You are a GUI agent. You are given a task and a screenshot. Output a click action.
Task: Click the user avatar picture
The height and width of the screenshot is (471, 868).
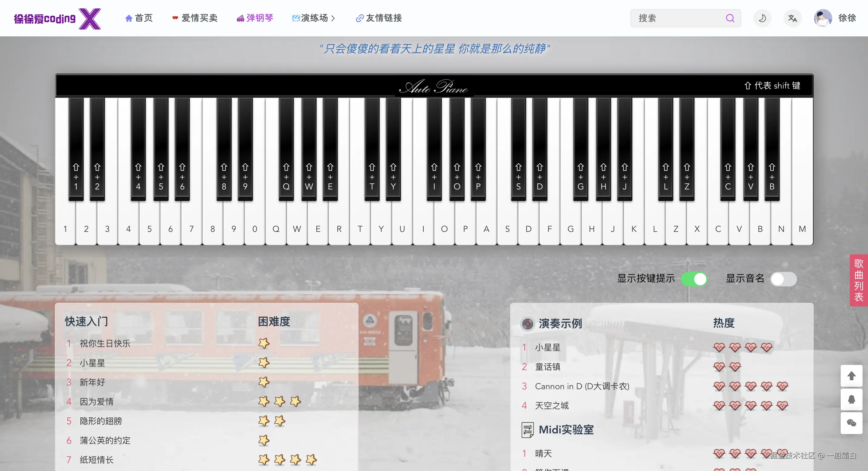(x=823, y=18)
